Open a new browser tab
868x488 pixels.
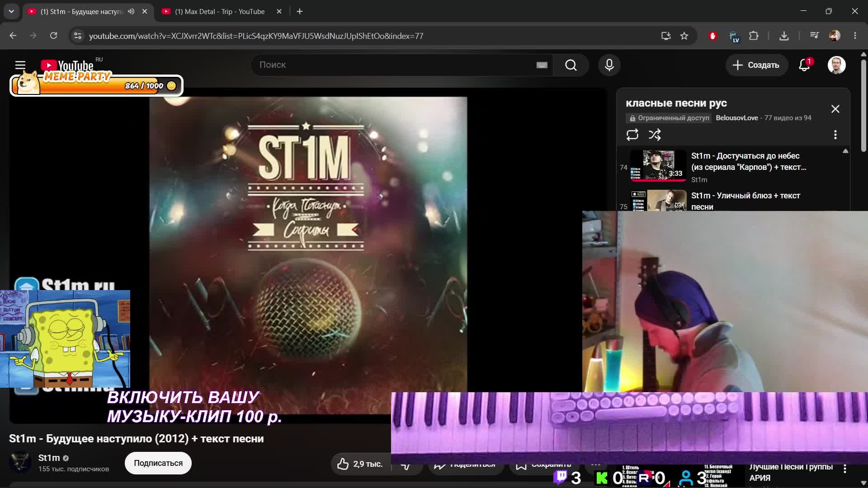tap(300, 11)
